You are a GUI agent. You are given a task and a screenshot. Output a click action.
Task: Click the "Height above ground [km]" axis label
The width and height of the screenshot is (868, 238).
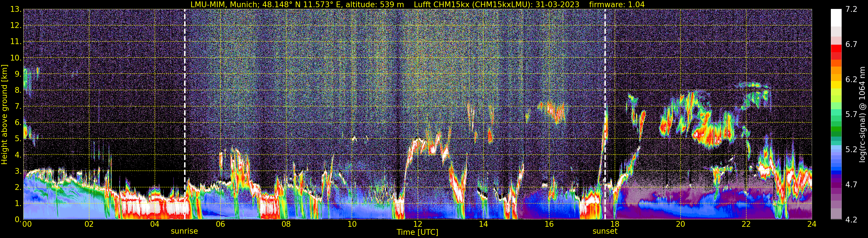tap(4, 114)
